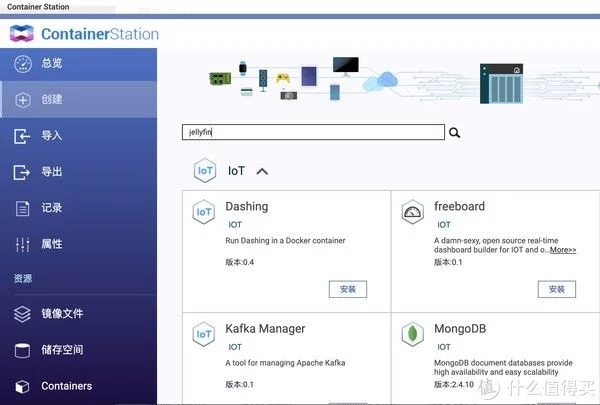This screenshot has height=405, width=600.
Task: Click the MongoDB leaf icon
Action: [412, 334]
